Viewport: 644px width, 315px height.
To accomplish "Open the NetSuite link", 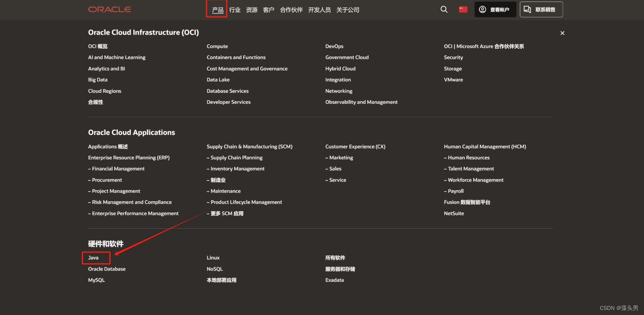I will click(x=454, y=213).
